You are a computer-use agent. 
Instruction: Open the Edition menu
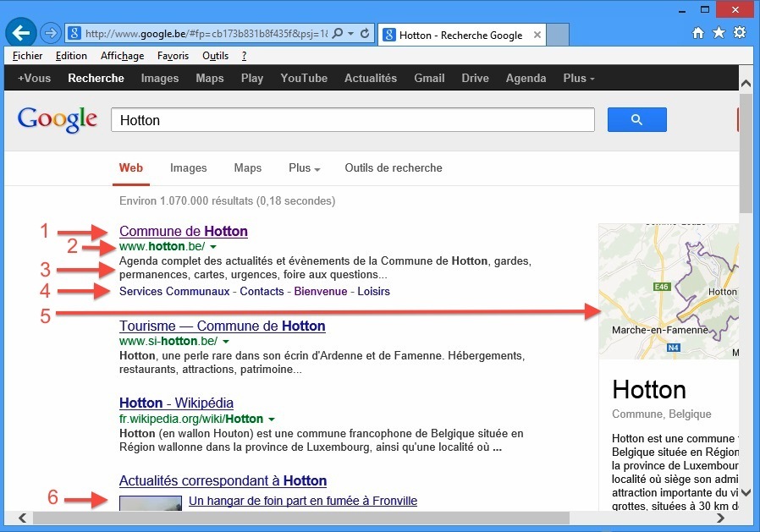pyautogui.click(x=71, y=56)
